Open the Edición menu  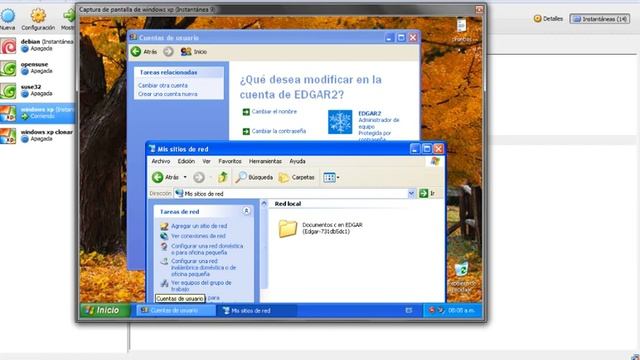coord(186,161)
